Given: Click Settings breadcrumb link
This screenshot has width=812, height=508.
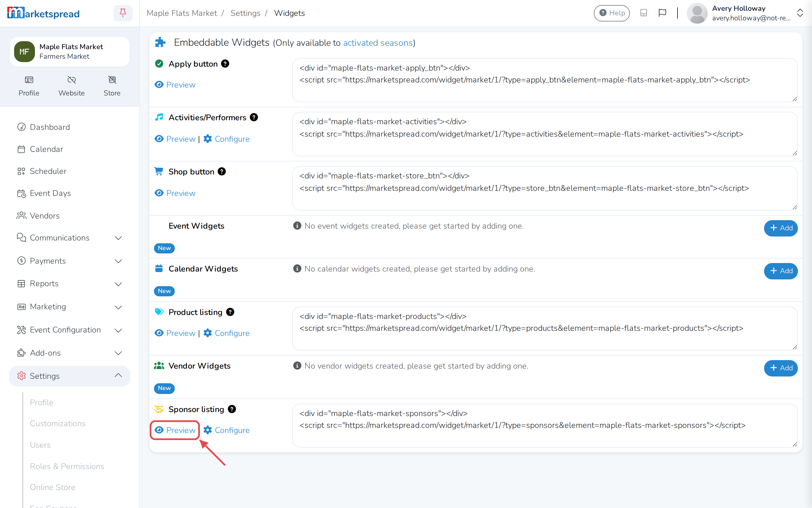Looking at the screenshot, I should click(245, 13).
